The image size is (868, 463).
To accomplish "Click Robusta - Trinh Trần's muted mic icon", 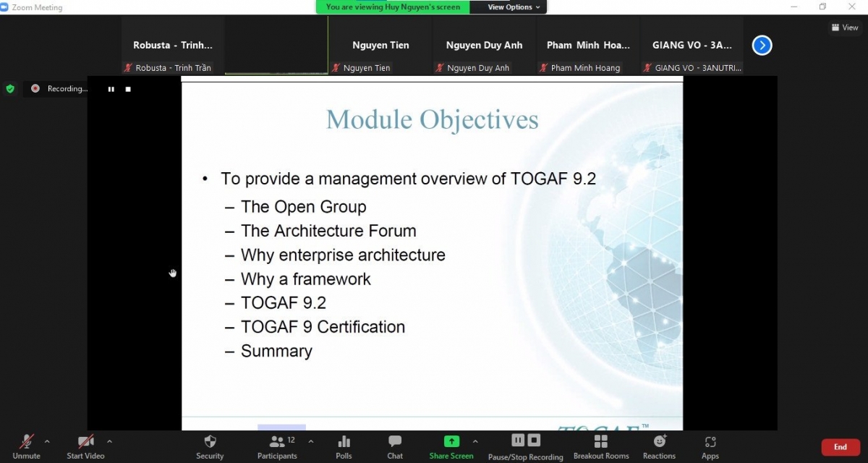I will [x=129, y=68].
